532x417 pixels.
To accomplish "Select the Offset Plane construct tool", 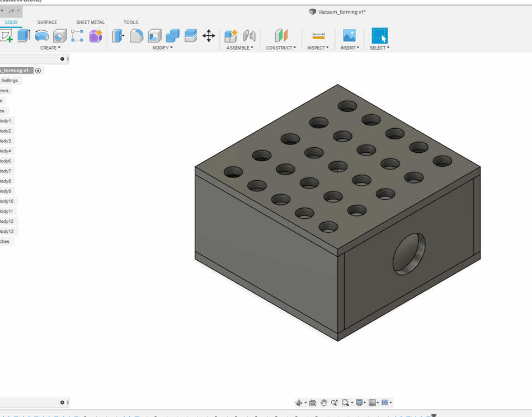I will (x=281, y=36).
